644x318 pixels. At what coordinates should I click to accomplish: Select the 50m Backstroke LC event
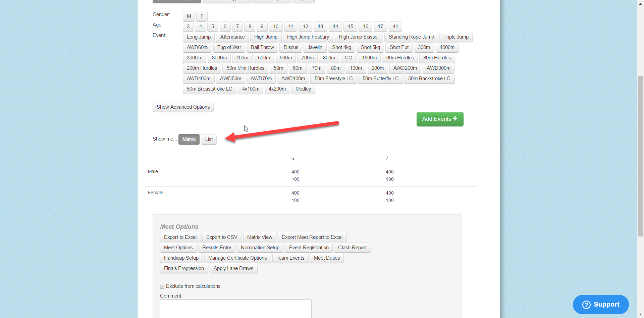(x=429, y=78)
